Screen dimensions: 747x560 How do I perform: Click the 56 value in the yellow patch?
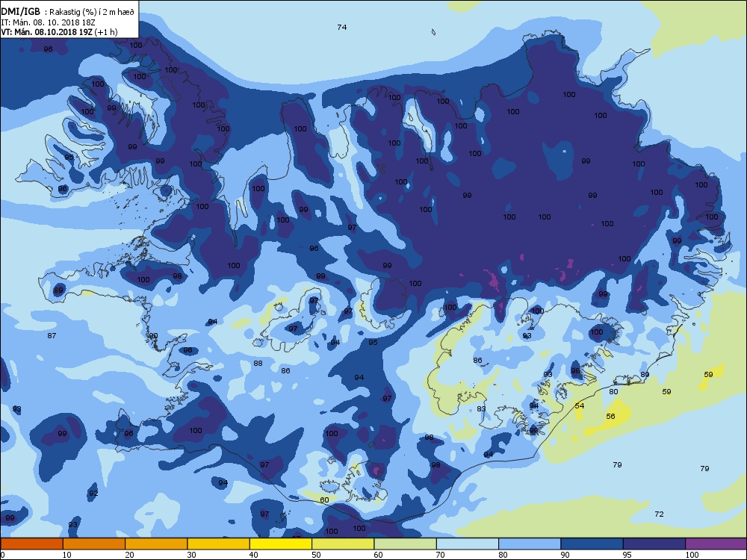611,416
